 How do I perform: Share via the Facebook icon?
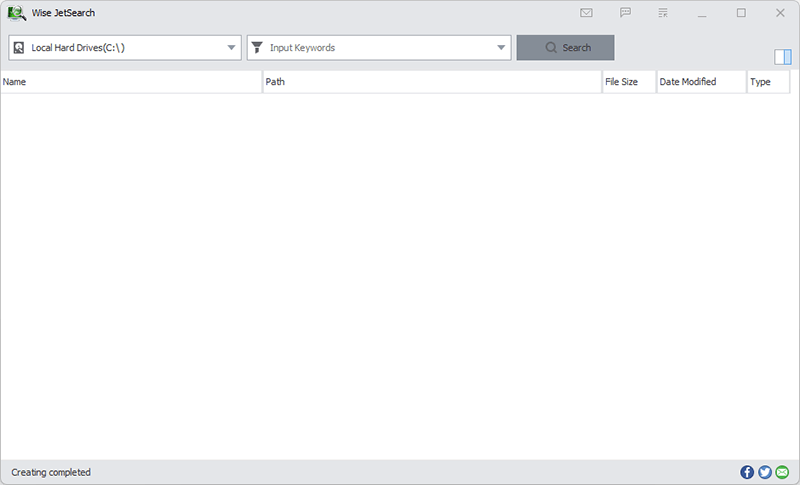(x=747, y=472)
